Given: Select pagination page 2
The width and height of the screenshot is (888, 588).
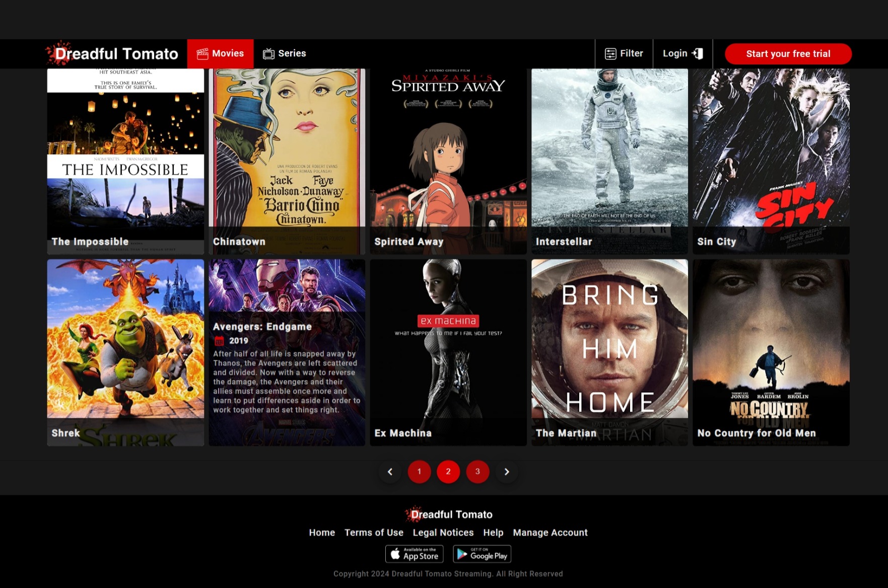Looking at the screenshot, I should (x=448, y=472).
